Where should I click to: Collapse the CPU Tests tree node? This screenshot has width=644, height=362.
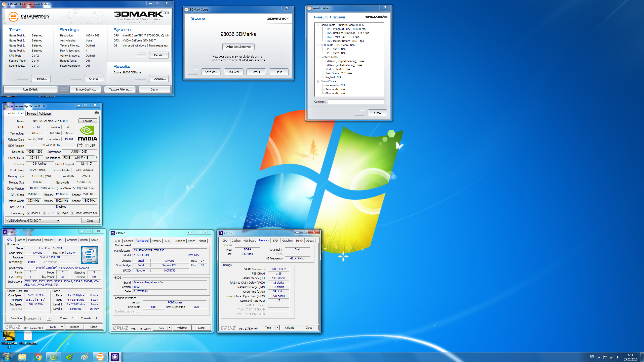(x=318, y=45)
